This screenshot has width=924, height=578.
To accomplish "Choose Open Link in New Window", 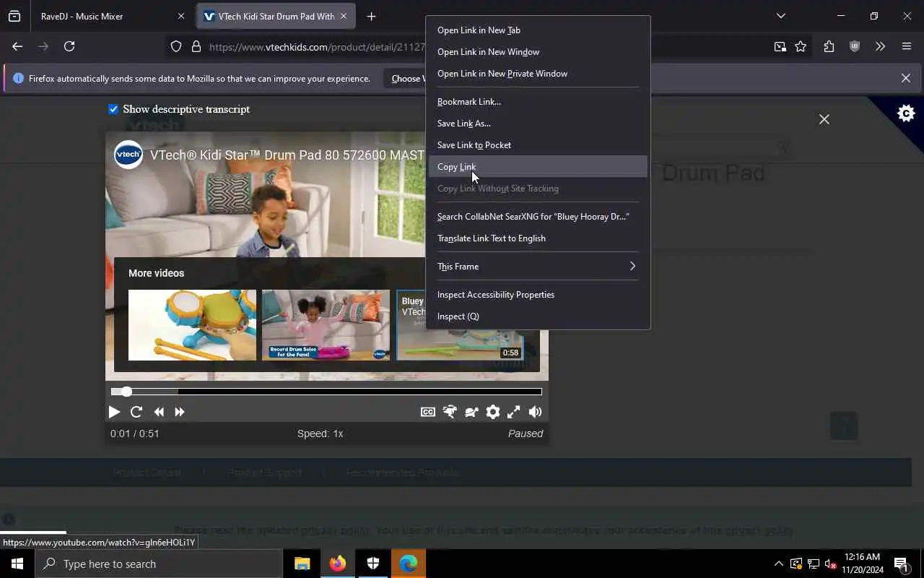I will coord(538,52).
